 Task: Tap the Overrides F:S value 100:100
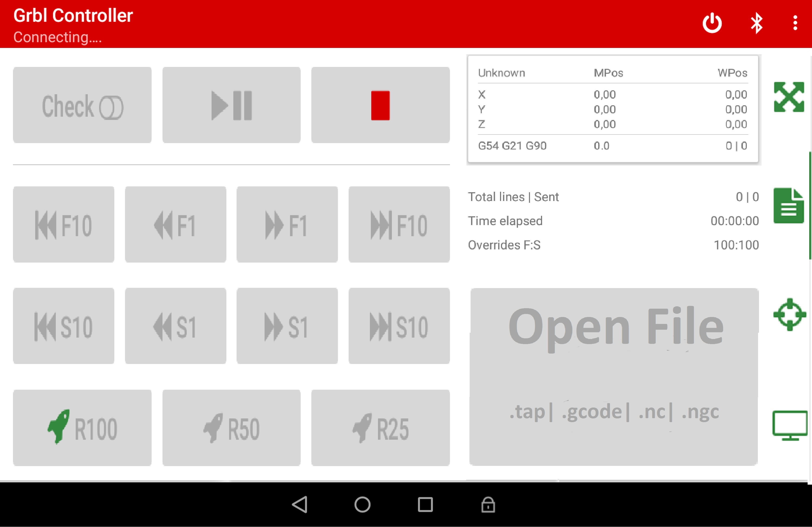(736, 245)
